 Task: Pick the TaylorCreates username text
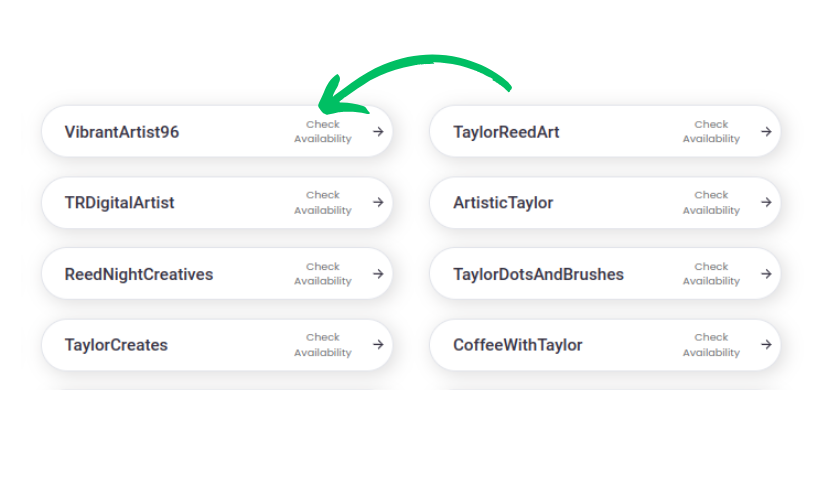(116, 345)
